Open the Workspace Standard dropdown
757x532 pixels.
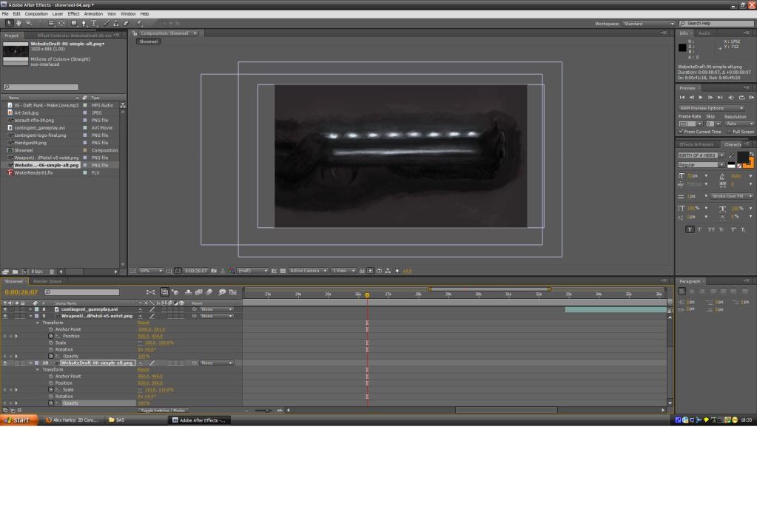pos(648,24)
